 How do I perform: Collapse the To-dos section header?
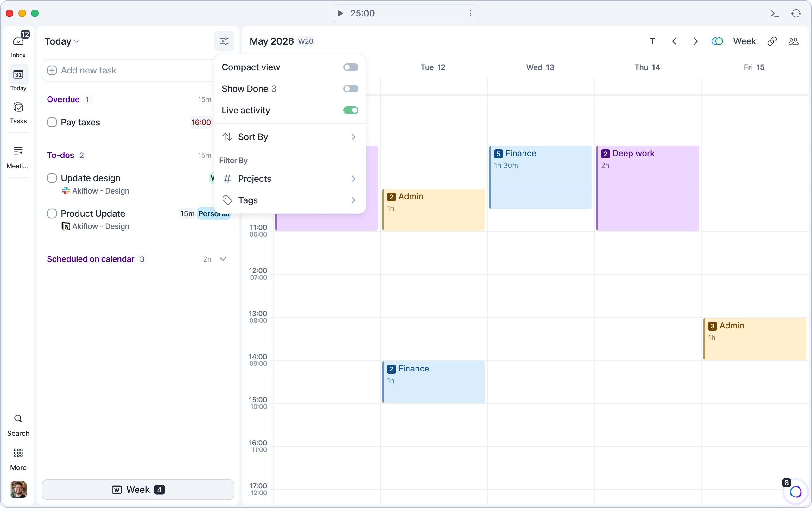point(60,155)
